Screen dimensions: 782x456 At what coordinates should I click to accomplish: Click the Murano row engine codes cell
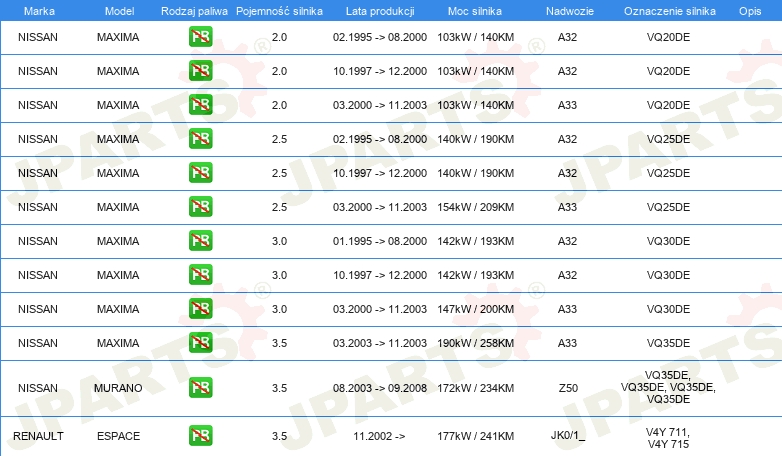click(x=668, y=387)
